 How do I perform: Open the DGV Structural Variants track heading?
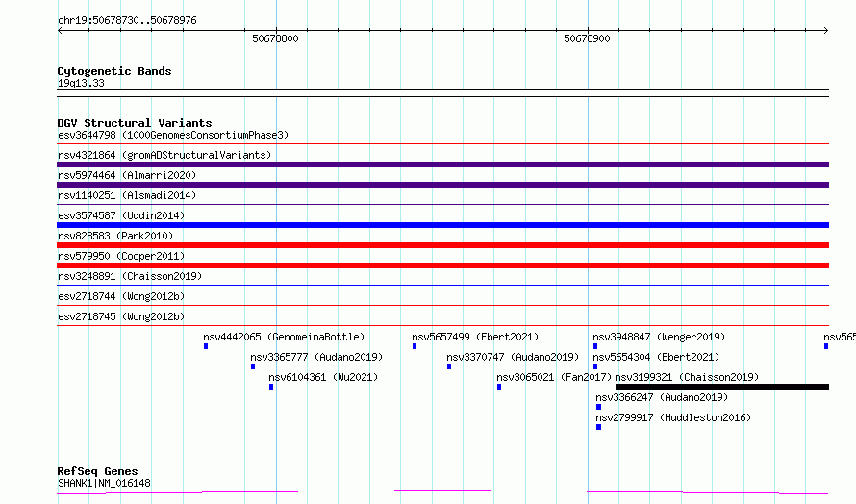click(x=135, y=123)
